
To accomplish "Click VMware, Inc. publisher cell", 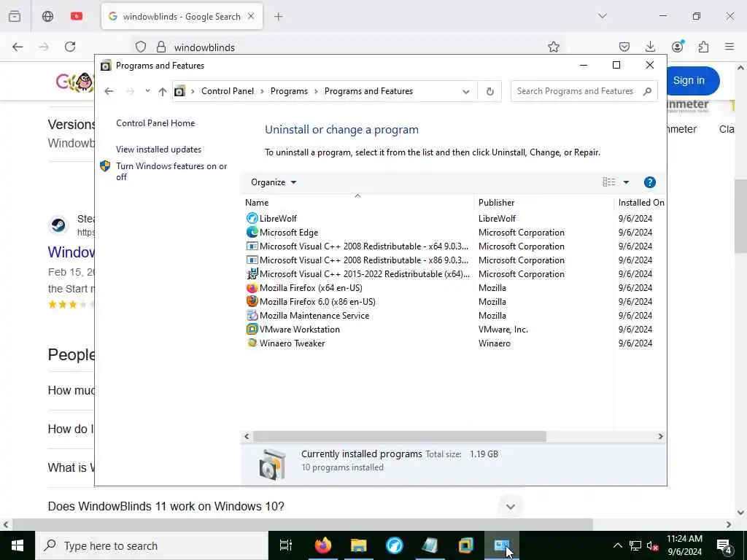I will pyautogui.click(x=503, y=329).
